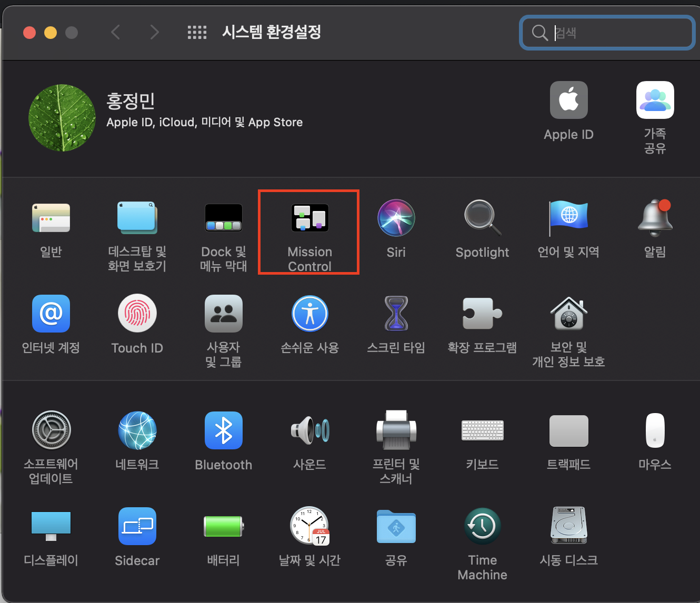The width and height of the screenshot is (700, 603).
Task: Show all preferences grid button
Action: (197, 33)
